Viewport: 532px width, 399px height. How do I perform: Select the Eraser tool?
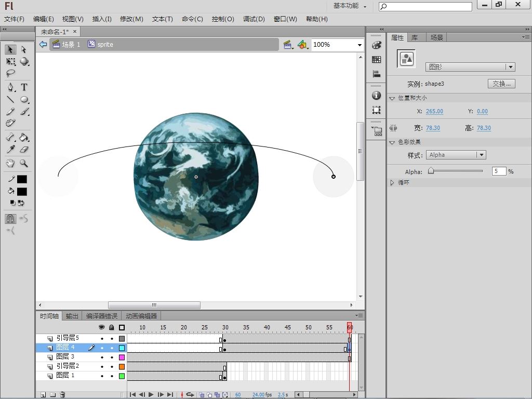[x=24, y=150]
